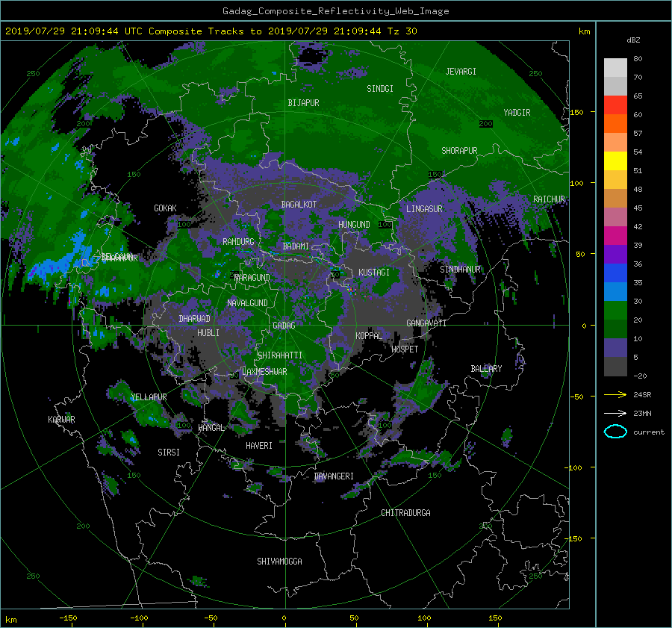
Task: Click the HOSPET city label
Action: pyautogui.click(x=405, y=349)
